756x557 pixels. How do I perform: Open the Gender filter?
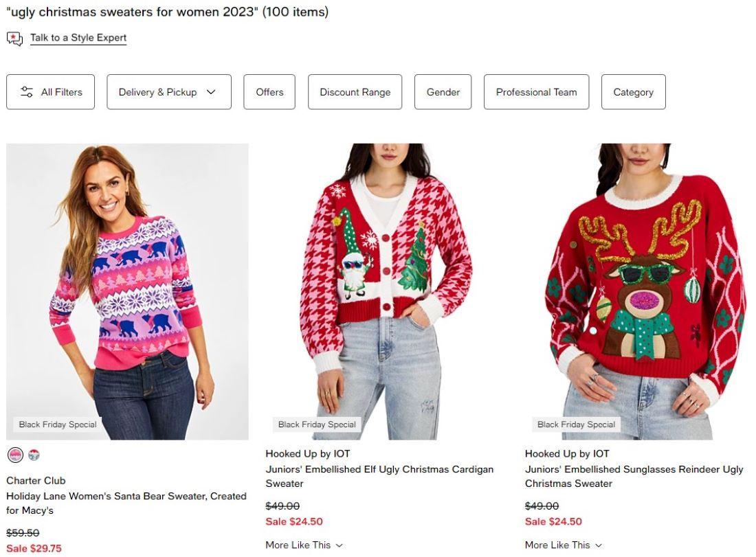(x=443, y=92)
